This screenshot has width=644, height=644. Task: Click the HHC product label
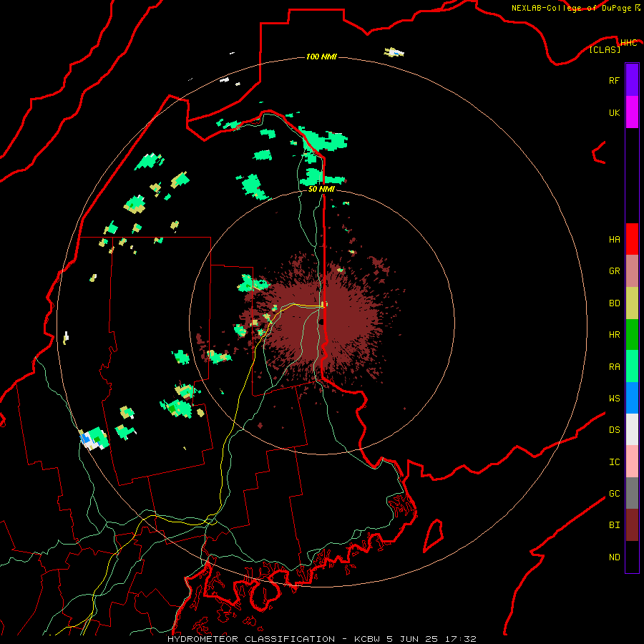[628, 43]
